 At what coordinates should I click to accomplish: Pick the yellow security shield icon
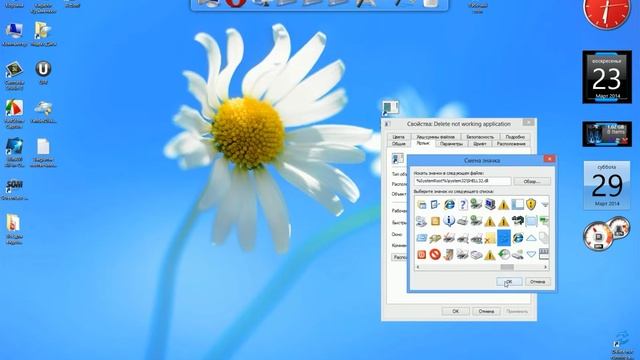pyautogui.click(x=531, y=204)
